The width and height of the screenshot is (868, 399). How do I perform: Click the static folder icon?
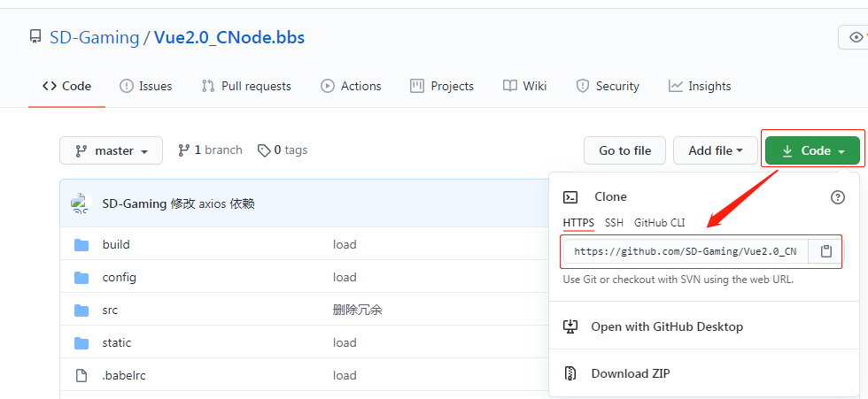click(81, 342)
